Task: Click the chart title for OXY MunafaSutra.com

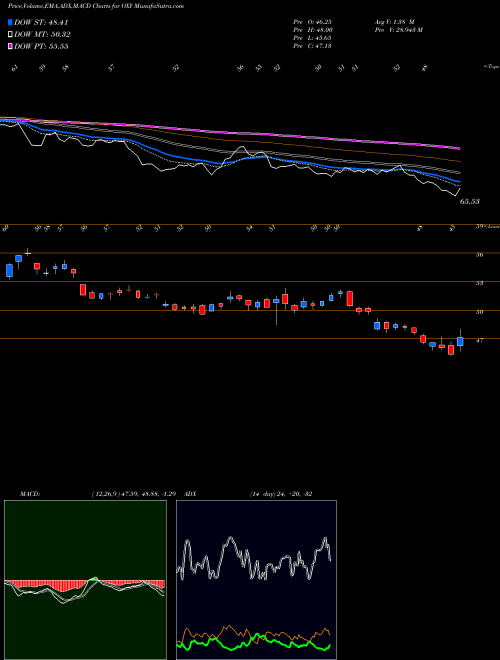Action: pyautogui.click(x=96, y=6)
